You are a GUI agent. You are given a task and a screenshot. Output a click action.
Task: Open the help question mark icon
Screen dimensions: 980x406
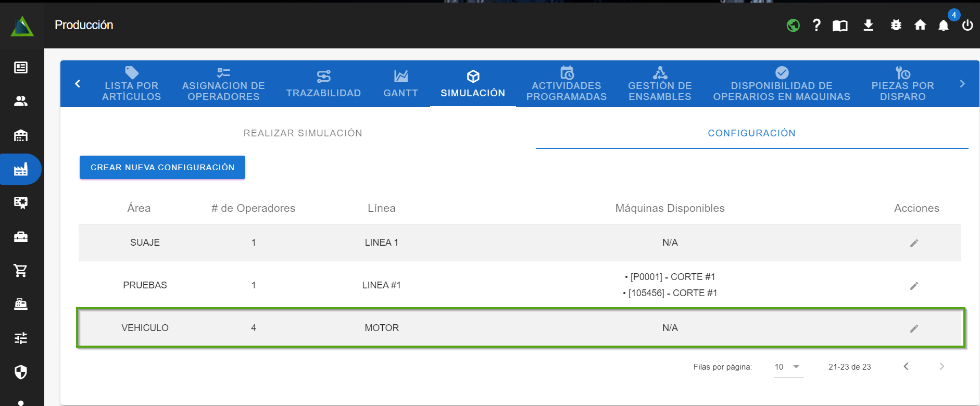(x=816, y=25)
